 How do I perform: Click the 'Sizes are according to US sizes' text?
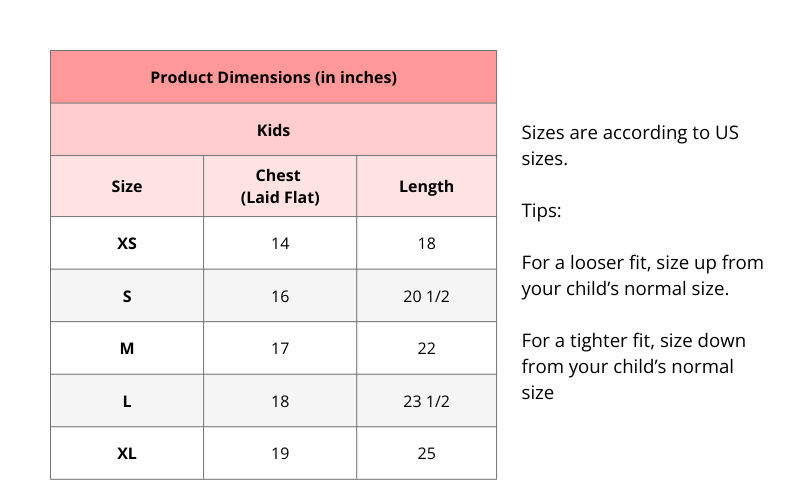click(x=630, y=145)
